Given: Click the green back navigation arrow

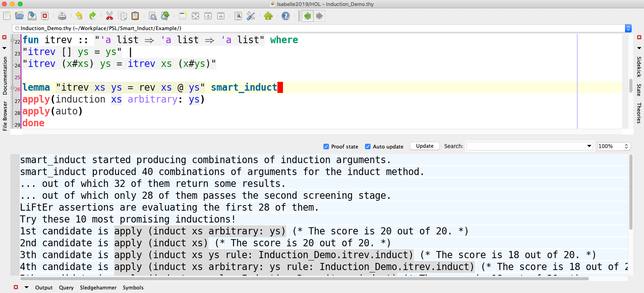Looking at the screenshot, I should [x=307, y=16].
